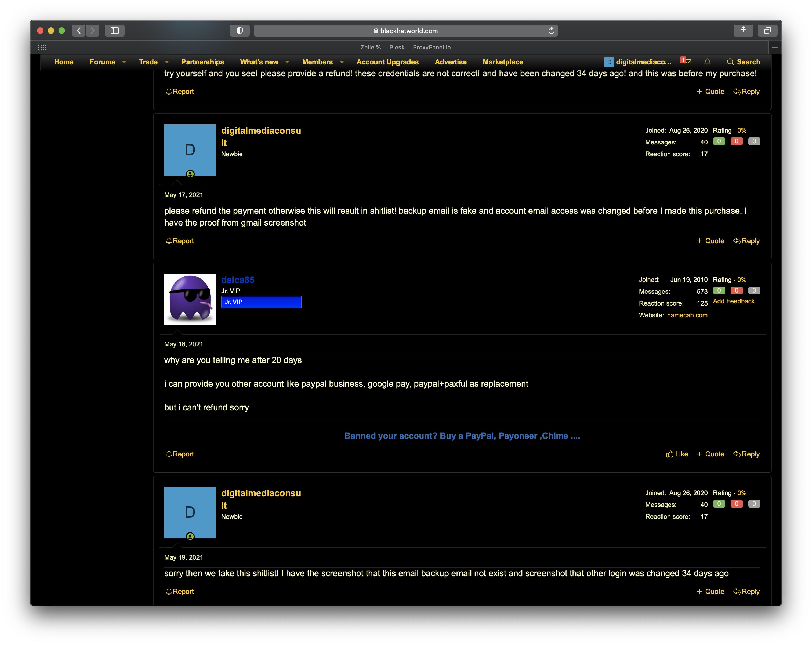This screenshot has width=812, height=645.
Task: Report the May 18, 2021 daica85 post
Action: coord(180,454)
